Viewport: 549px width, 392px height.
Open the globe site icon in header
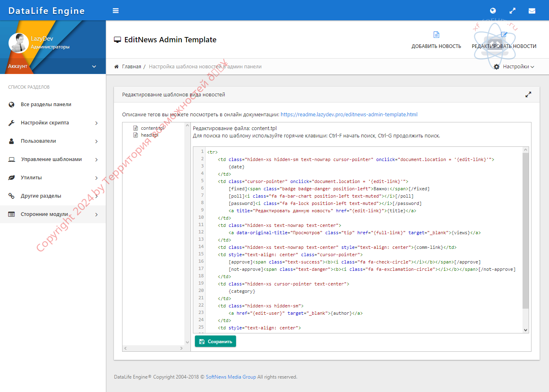493,11
